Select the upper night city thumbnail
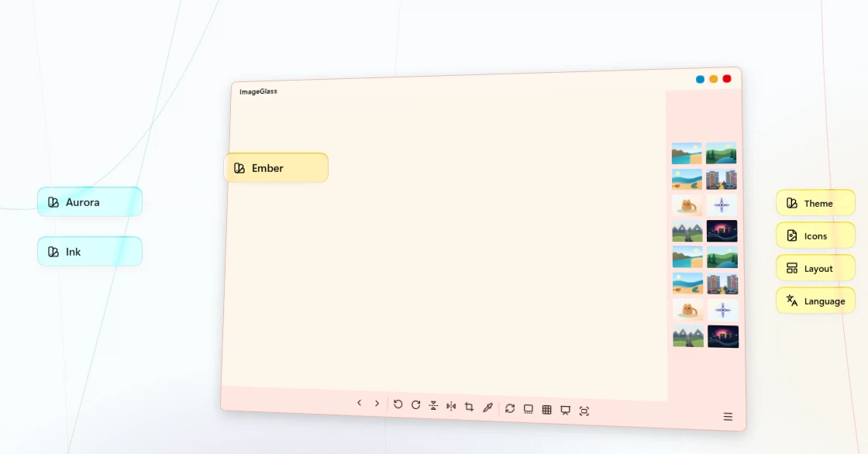The height and width of the screenshot is (454, 868). [722, 232]
